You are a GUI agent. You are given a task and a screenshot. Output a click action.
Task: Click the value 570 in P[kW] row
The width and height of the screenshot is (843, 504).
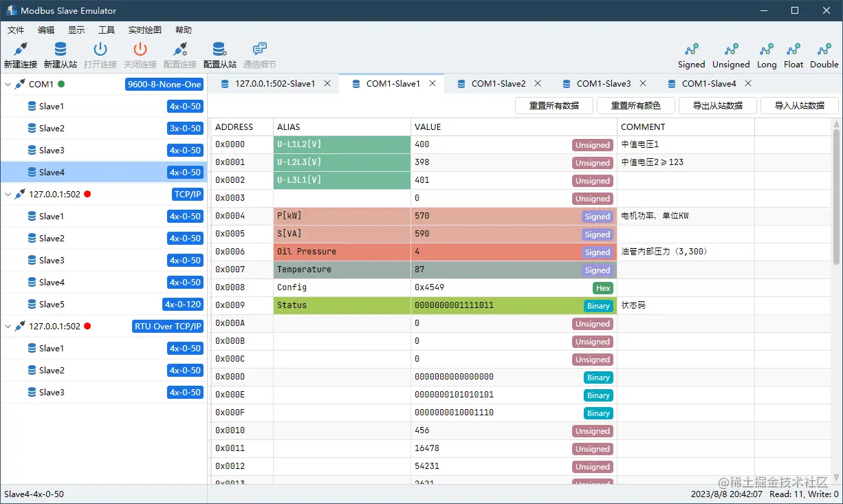(x=421, y=216)
